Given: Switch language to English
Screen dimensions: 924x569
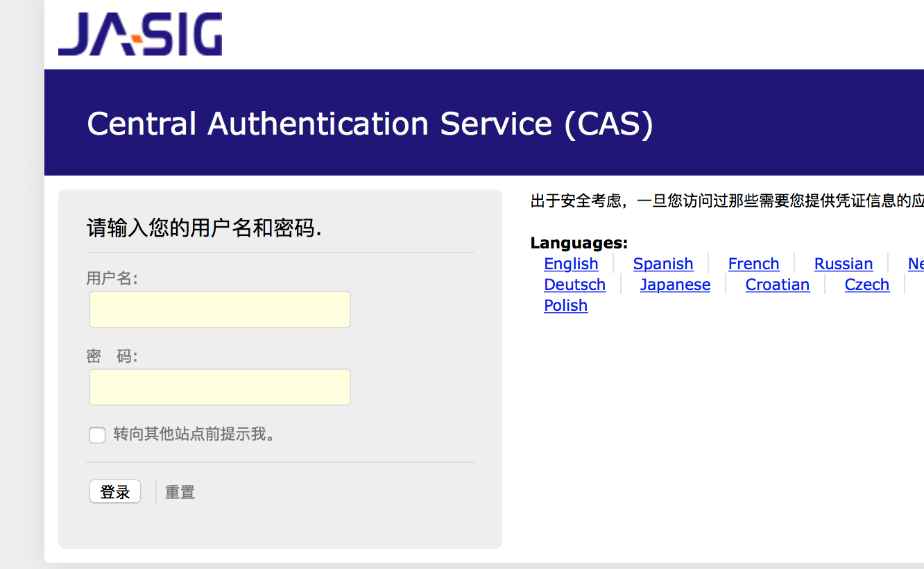Looking at the screenshot, I should point(571,264).
